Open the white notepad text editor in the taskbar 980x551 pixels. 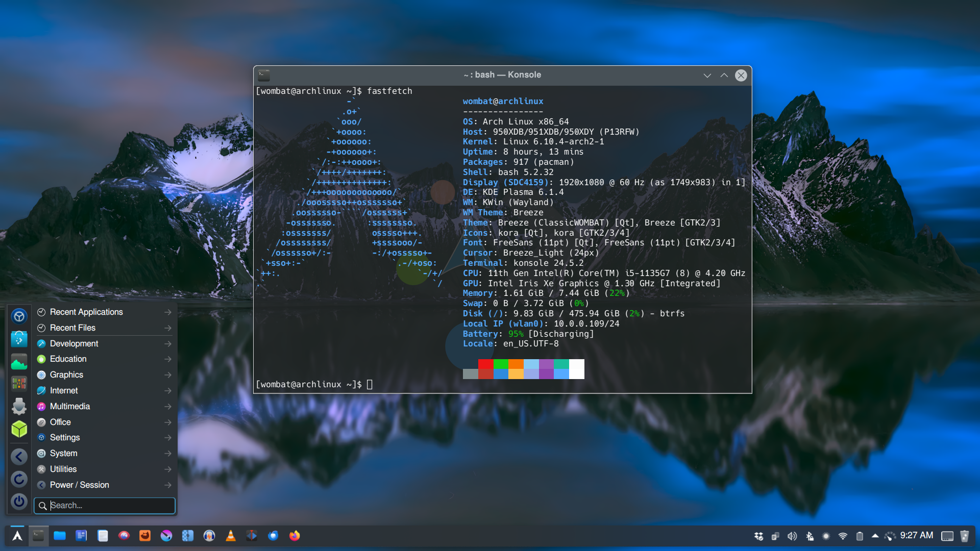(x=103, y=536)
